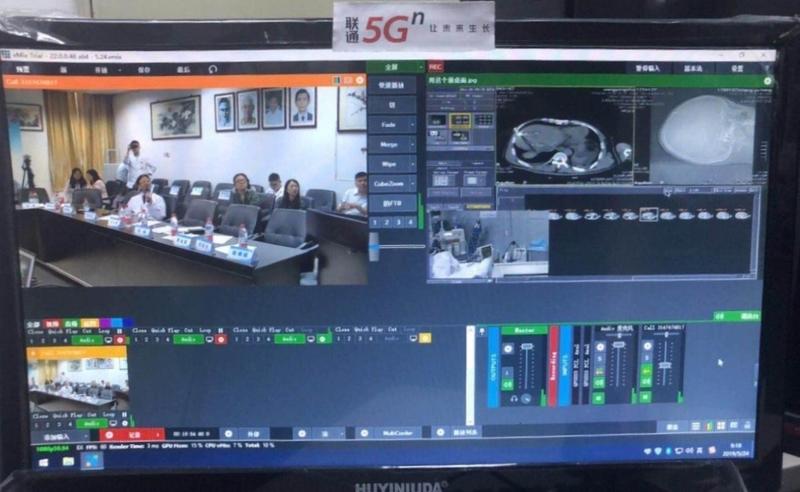The height and width of the screenshot is (492, 800).
Task: Click the round icon beside the Master headphones
Action: (x=526, y=399)
